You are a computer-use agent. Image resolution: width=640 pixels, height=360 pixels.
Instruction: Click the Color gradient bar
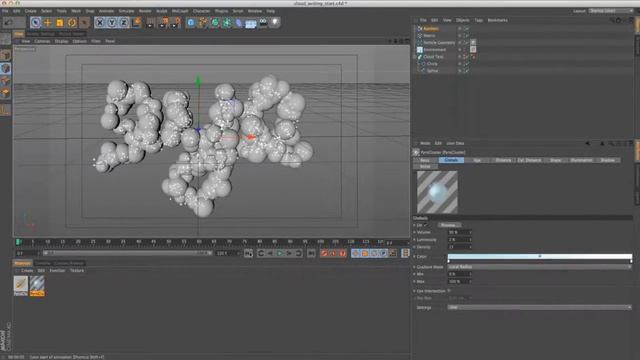540,256
